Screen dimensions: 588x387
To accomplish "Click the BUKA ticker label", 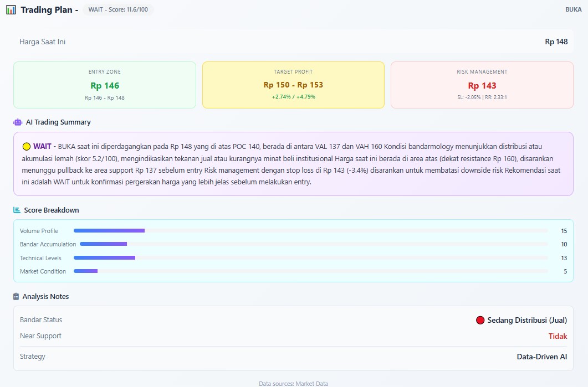I will (x=573, y=10).
